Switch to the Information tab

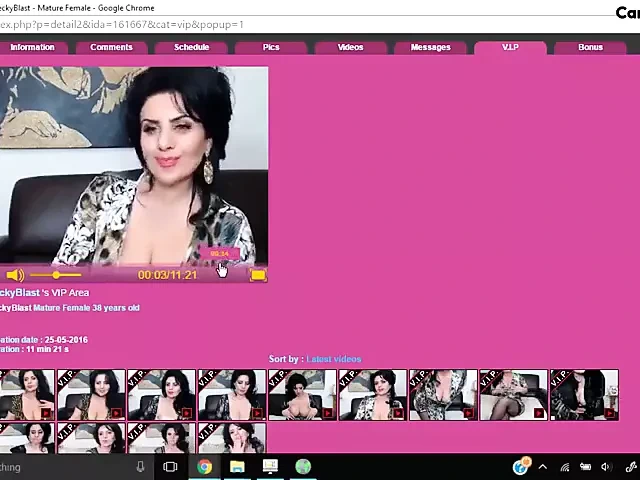(x=32, y=47)
